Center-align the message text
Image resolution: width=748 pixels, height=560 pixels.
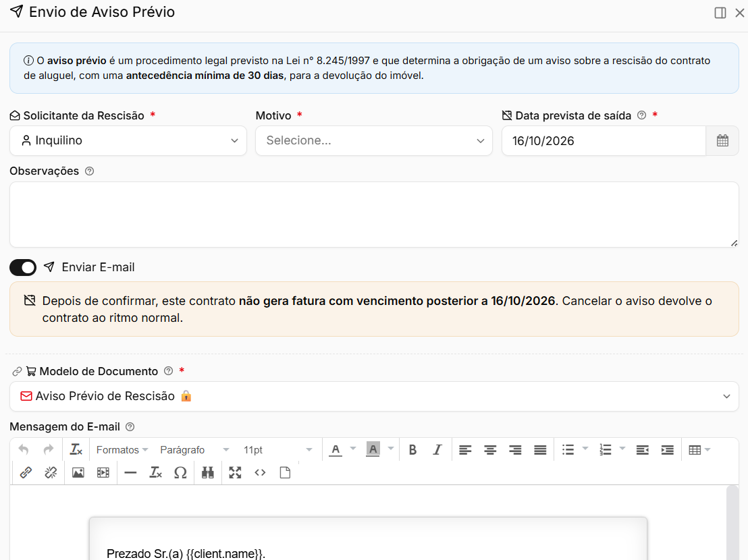click(x=490, y=450)
